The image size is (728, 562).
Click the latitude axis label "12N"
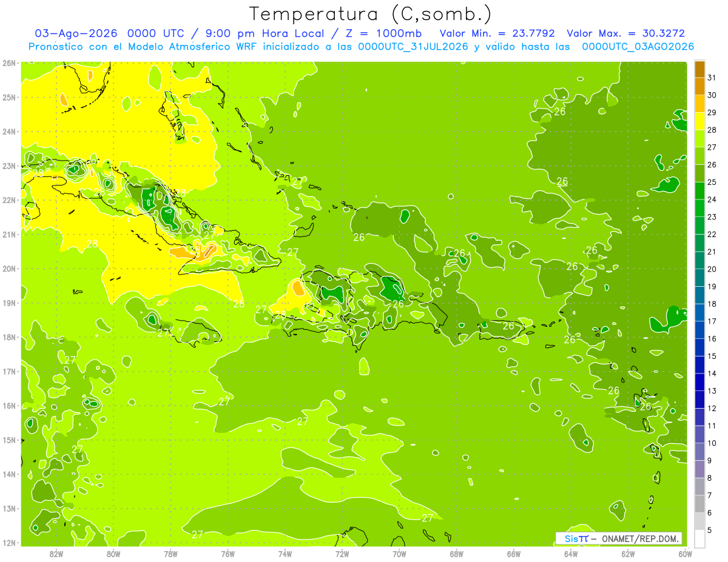coord(9,543)
